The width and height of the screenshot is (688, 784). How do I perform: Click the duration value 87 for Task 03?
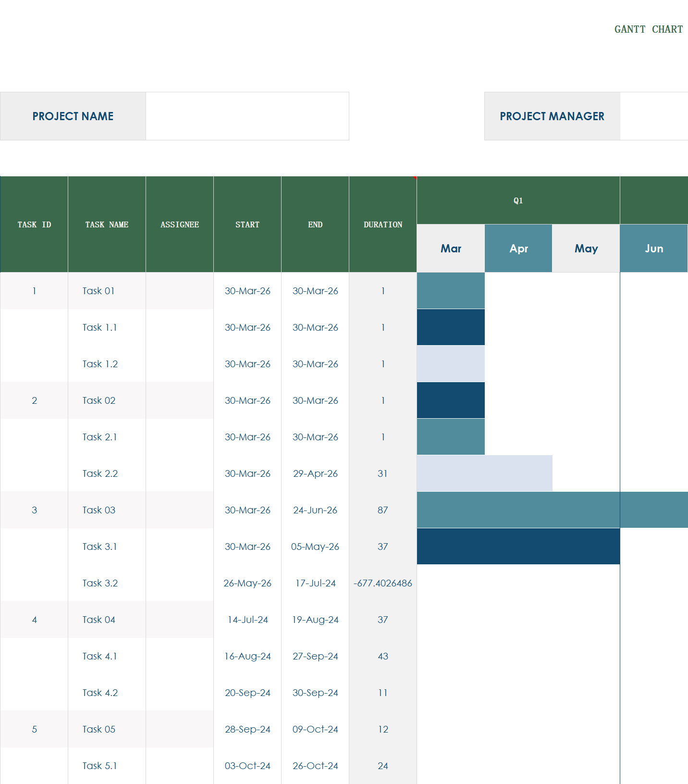coord(383,510)
